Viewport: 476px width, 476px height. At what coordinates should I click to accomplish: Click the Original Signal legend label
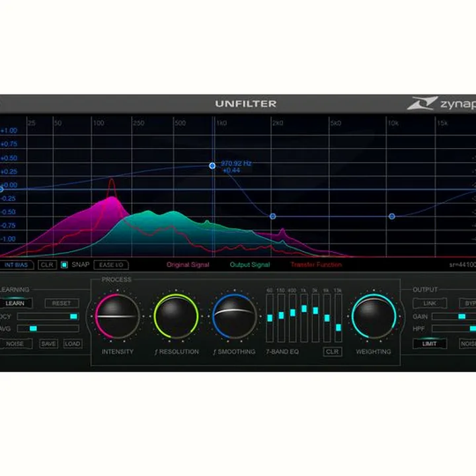coord(188,264)
